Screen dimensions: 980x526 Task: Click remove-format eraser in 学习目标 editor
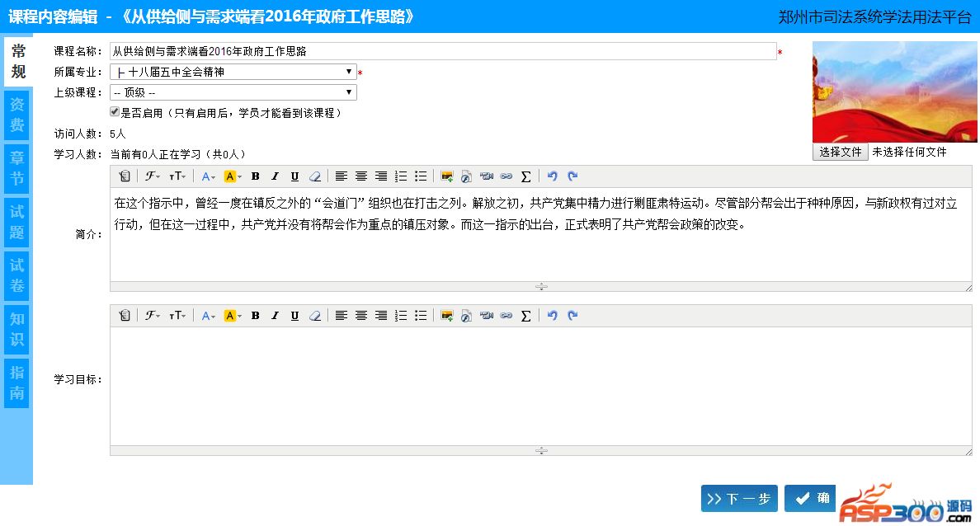(x=315, y=316)
